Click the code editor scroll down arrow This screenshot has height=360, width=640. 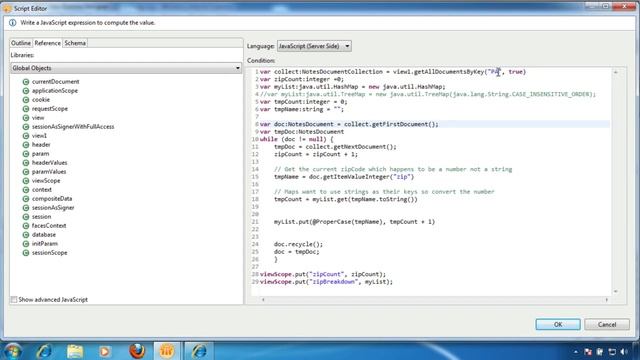[x=616, y=291]
